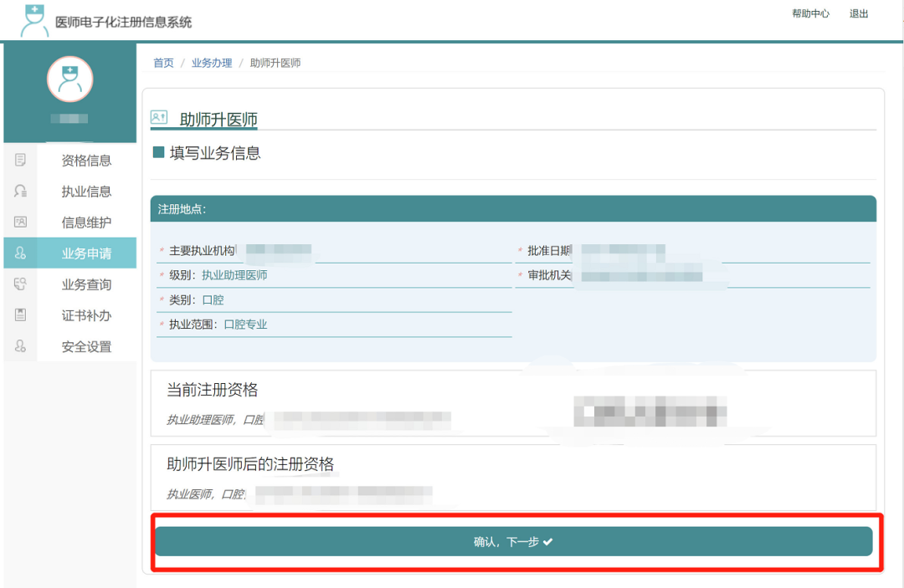Select 信息维护 in the sidebar
904x588 pixels.
[86, 222]
